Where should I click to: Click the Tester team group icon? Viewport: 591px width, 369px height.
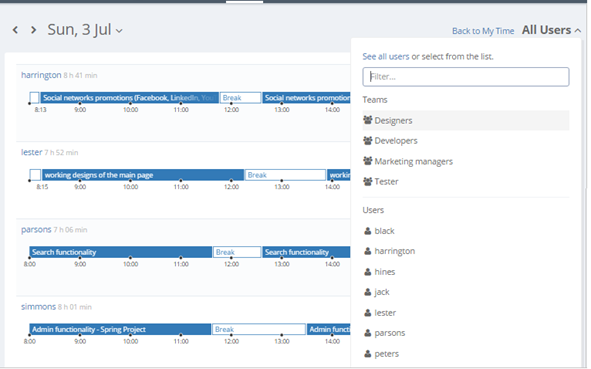(x=367, y=181)
